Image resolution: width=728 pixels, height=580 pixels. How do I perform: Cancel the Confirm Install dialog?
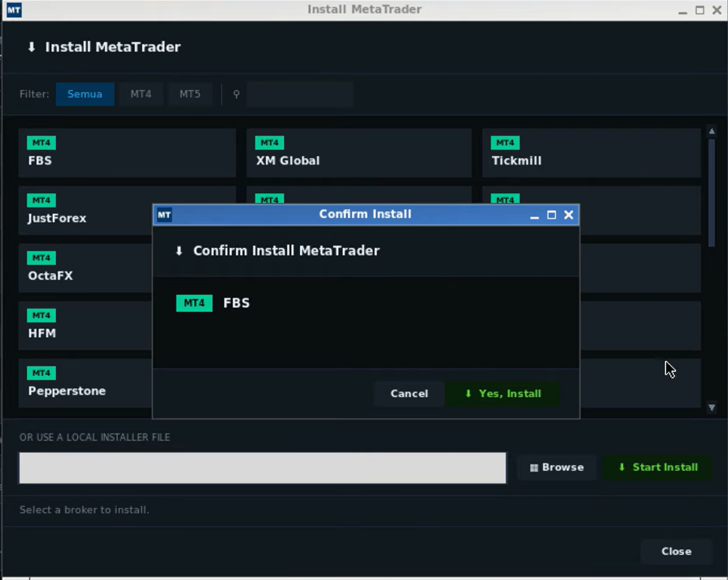(409, 394)
